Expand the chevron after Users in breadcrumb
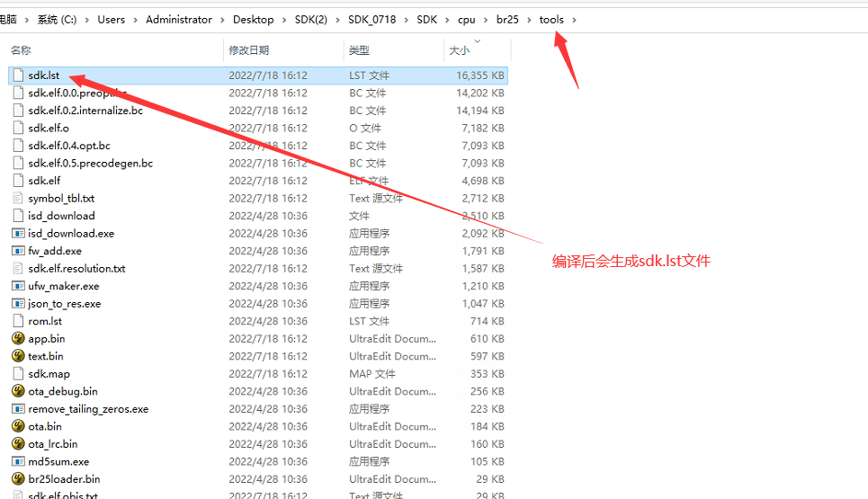 tap(135, 20)
